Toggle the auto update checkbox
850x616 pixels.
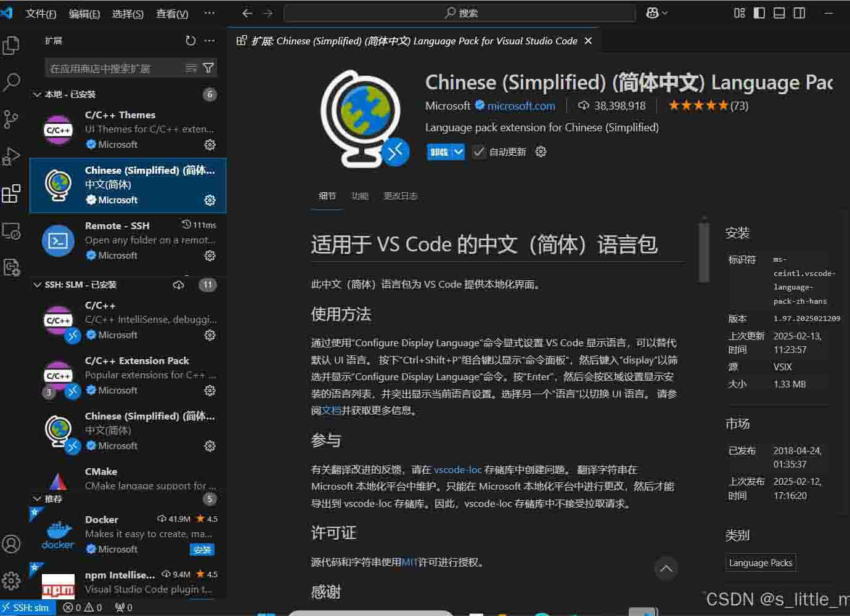coord(479,152)
